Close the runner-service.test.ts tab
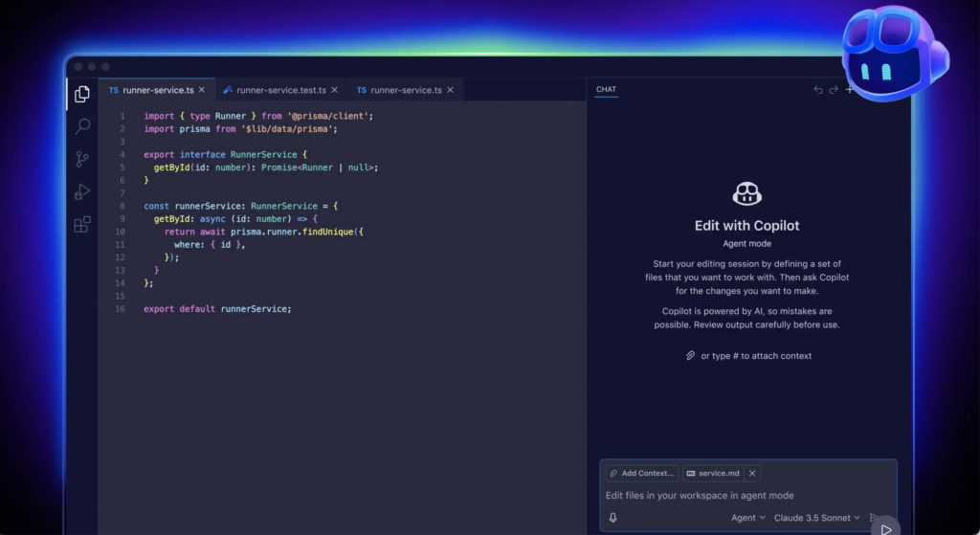The height and width of the screenshot is (535, 980). (335, 90)
